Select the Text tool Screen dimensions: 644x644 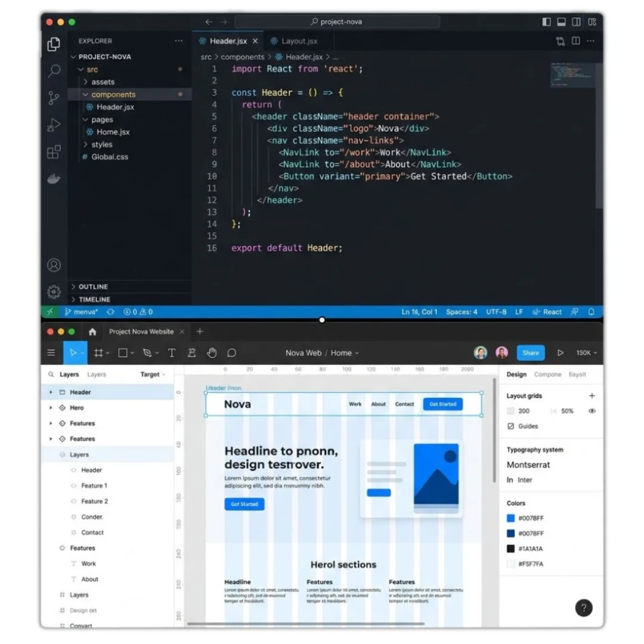(172, 353)
